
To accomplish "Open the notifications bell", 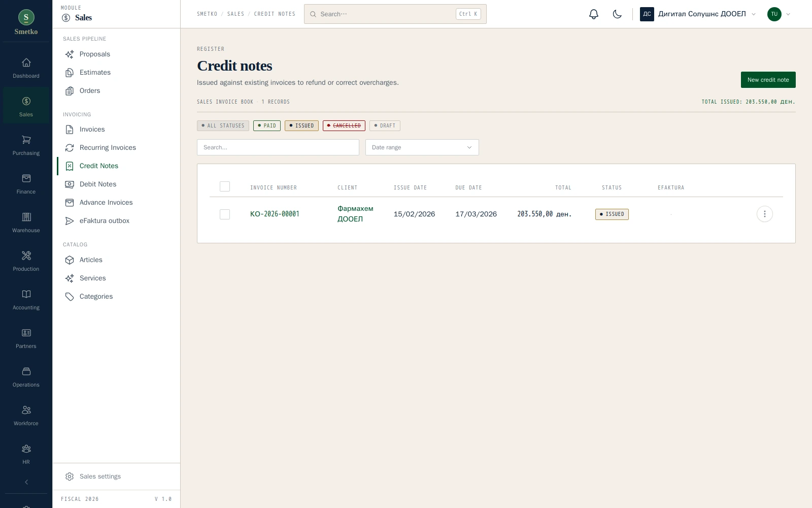I will click(x=594, y=14).
